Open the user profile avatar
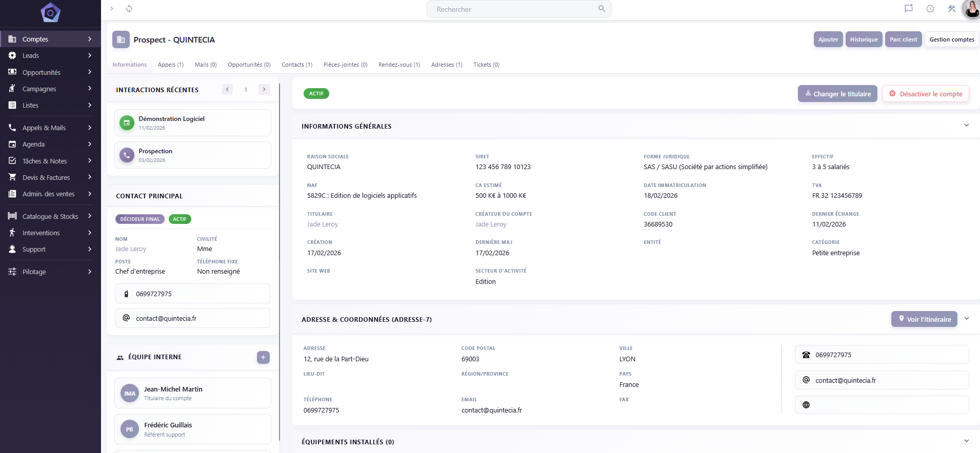 coord(971,9)
